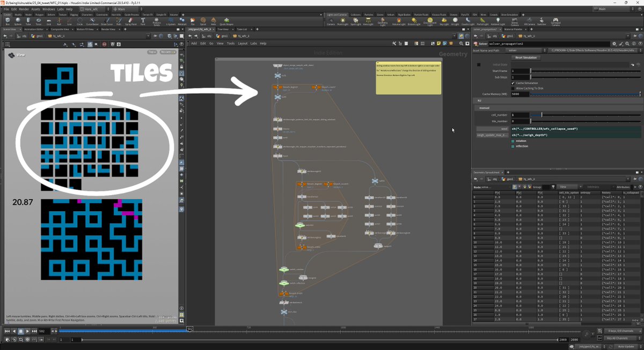Open the Render menu
This screenshot has width=644, height=350.
(x=24, y=9)
